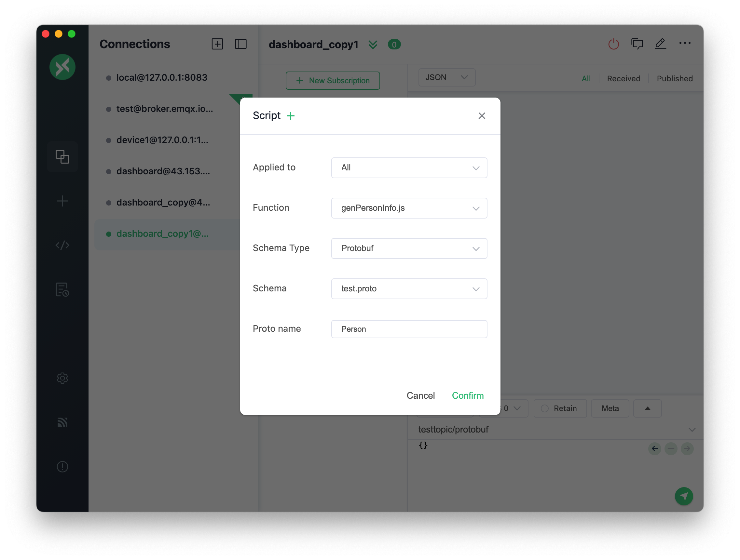Collapse the top bar with double chevron

(x=373, y=45)
